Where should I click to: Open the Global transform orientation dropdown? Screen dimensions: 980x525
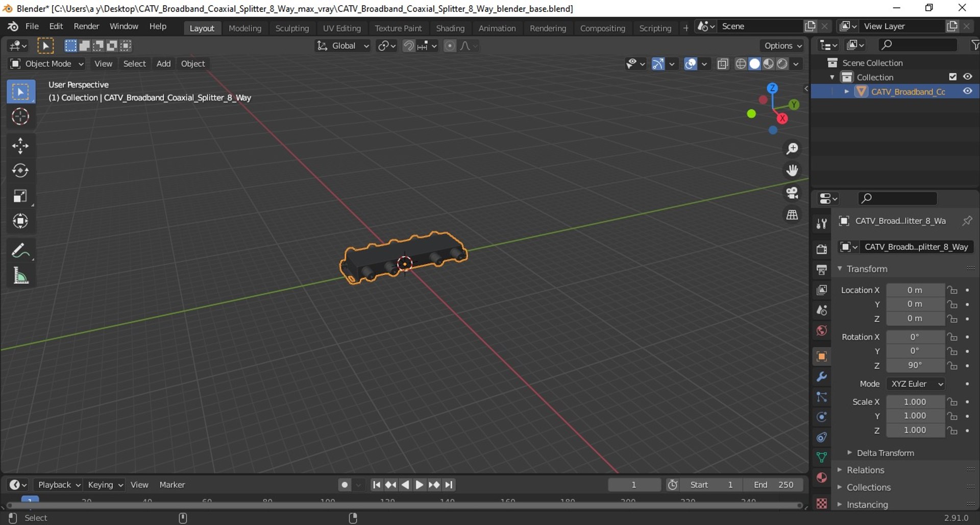point(342,46)
